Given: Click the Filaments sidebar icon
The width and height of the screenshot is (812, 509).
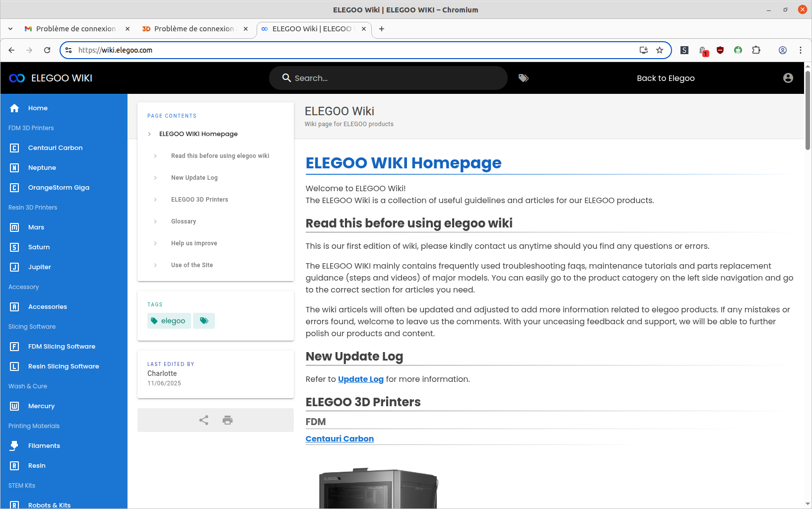Looking at the screenshot, I should tap(14, 445).
